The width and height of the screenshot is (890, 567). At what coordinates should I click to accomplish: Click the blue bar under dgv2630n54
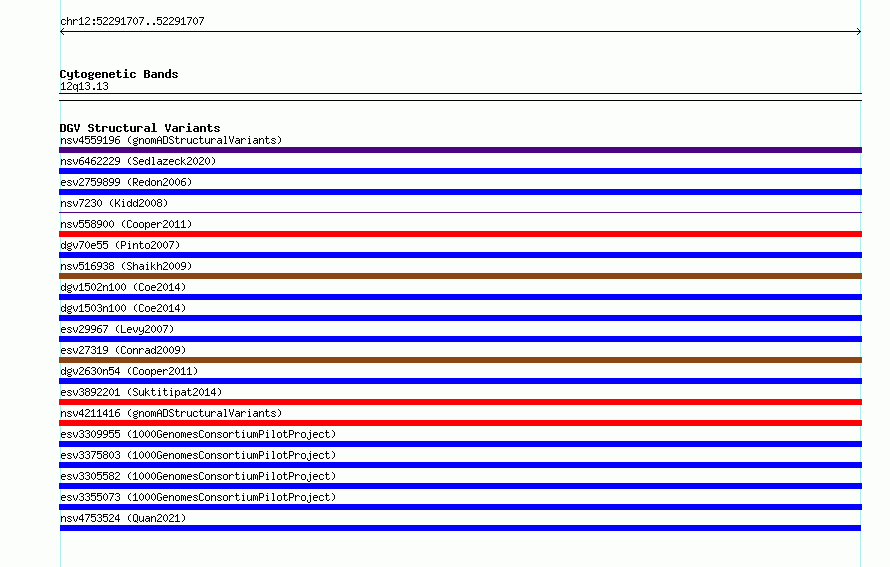coord(460,381)
